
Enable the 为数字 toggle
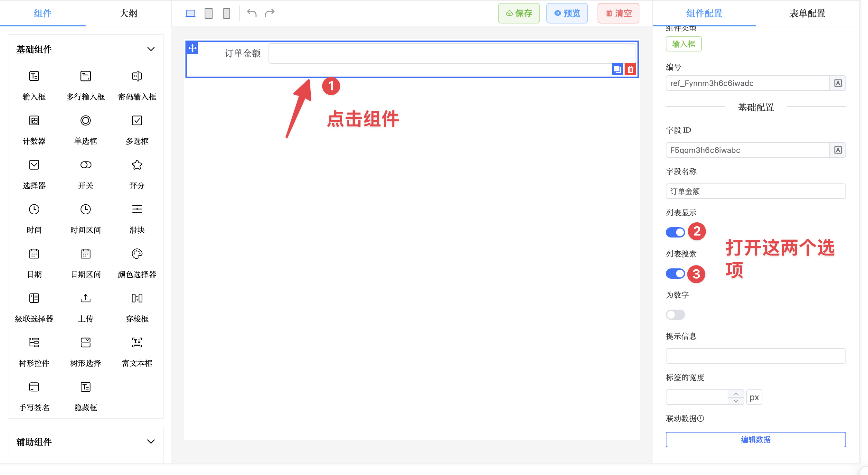(x=675, y=315)
